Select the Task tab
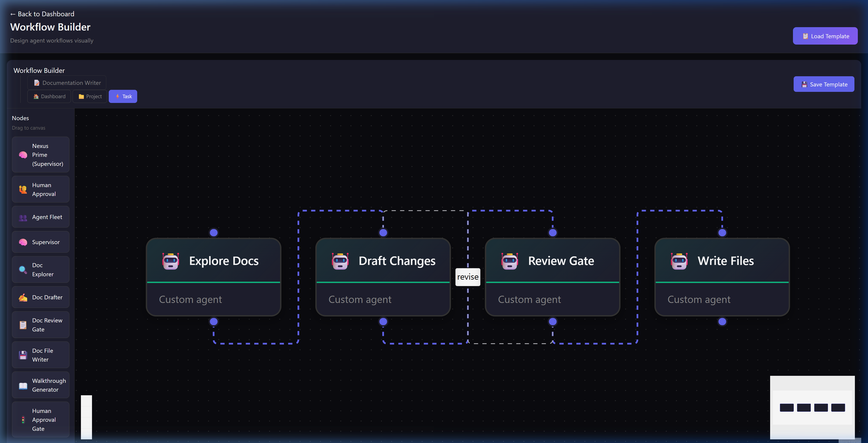Image resolution: width=868 pixels, height=443 pixels. coord(123,96)
